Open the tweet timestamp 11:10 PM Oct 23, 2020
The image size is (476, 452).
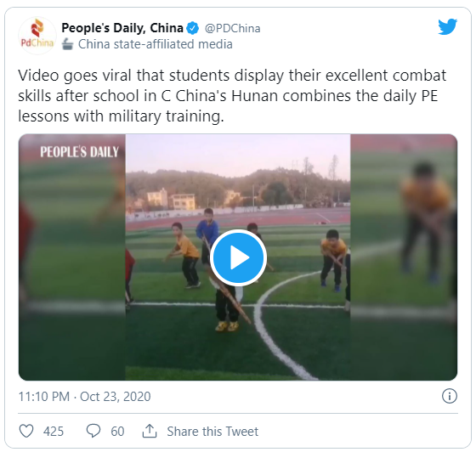click(x=85, y=397)
